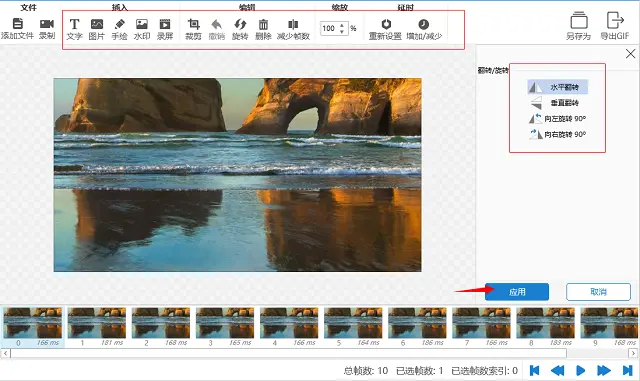Select frame 6 thumbnail in timeline
This screenshot has width=640, height=381.
[x=417, y=323]
